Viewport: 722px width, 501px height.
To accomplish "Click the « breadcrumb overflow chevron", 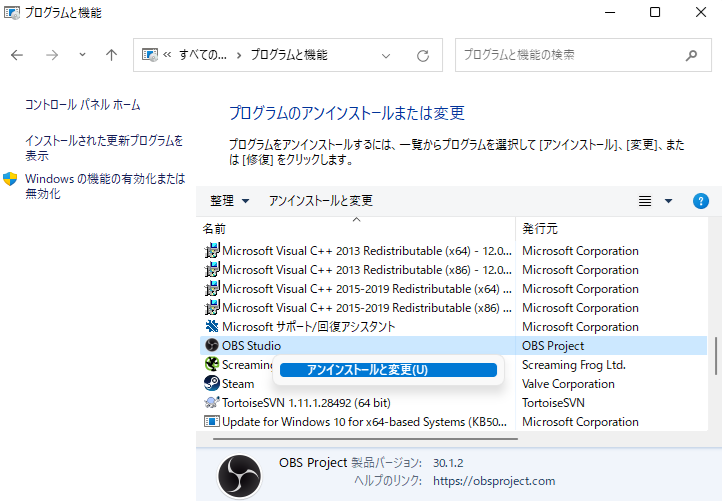I will click(167, 55).
